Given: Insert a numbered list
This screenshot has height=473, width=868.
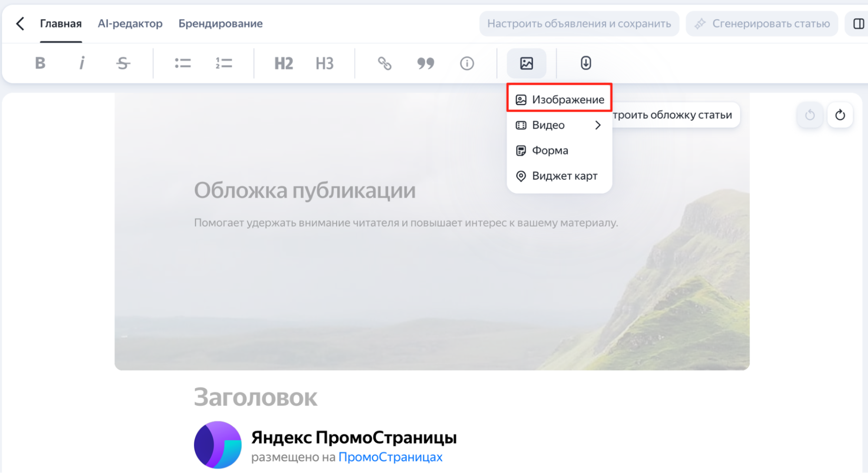Looking at the screenshot, I should [224, 63].
